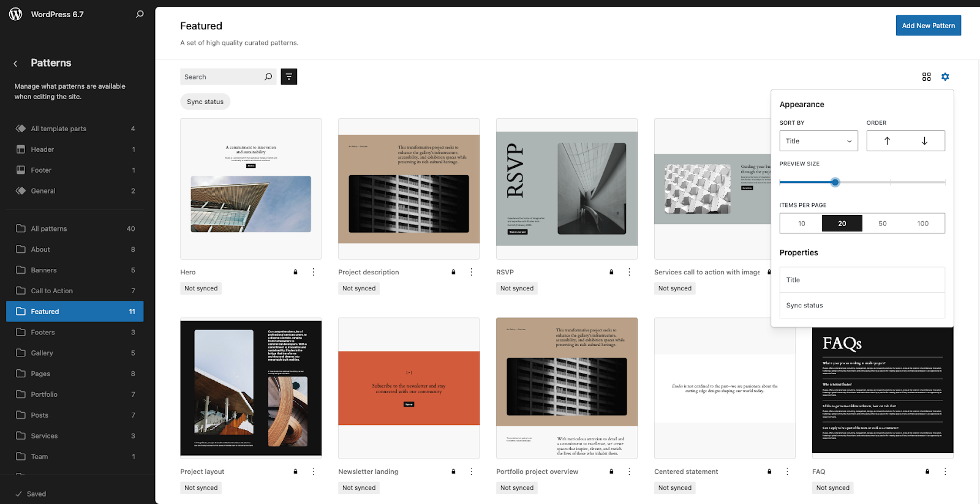Click lock icon on Project layout pattern
Image resolution: width=980 pixels, height=504 pixels.
[x=295, y=472]
